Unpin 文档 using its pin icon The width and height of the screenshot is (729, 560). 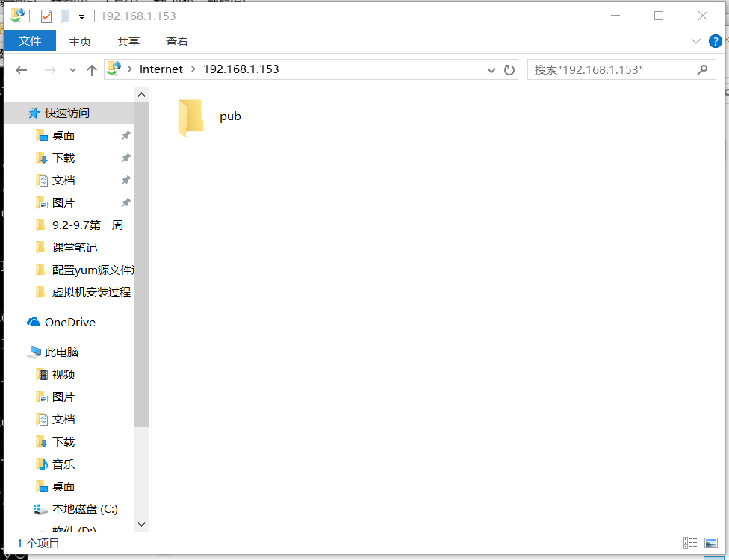click(x=125, y=180)
